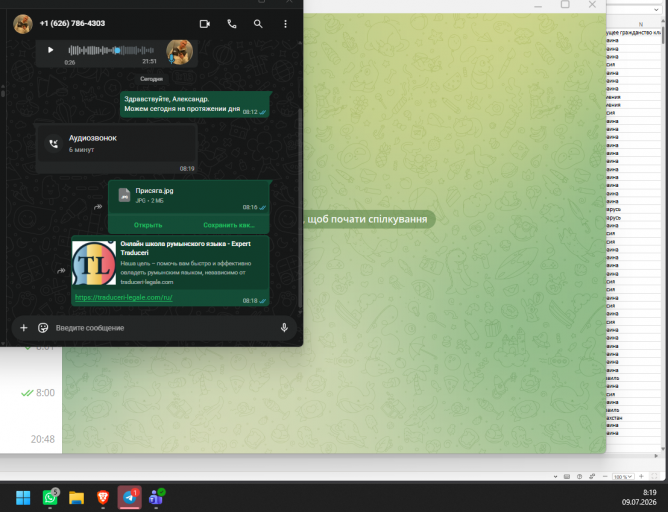Save file with Сохранить как
Image resolution: width=668 pixels, height=512 pixels.
coord(229,225)
